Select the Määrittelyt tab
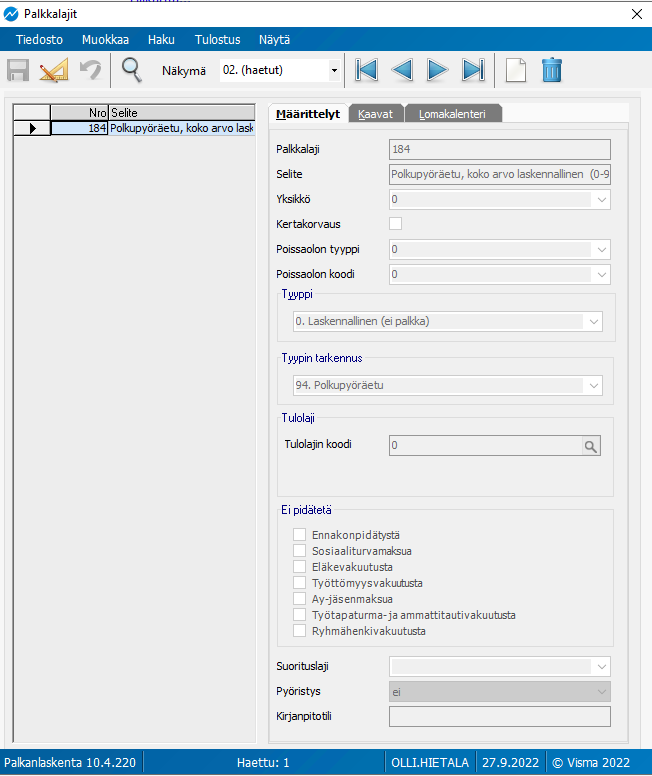 coord(308,114)
